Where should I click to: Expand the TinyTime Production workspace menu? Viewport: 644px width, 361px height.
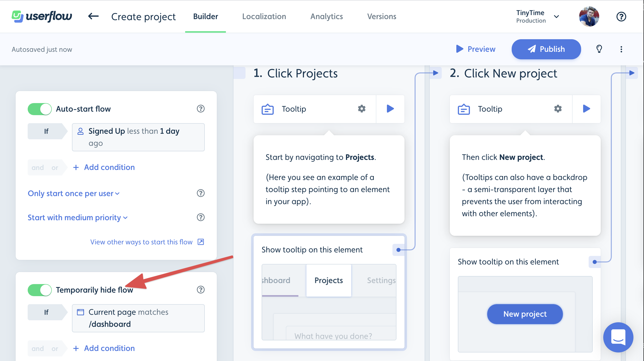tap(556, 16)
